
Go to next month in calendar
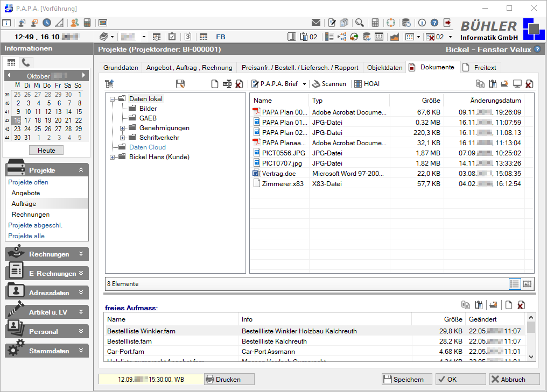83,75
